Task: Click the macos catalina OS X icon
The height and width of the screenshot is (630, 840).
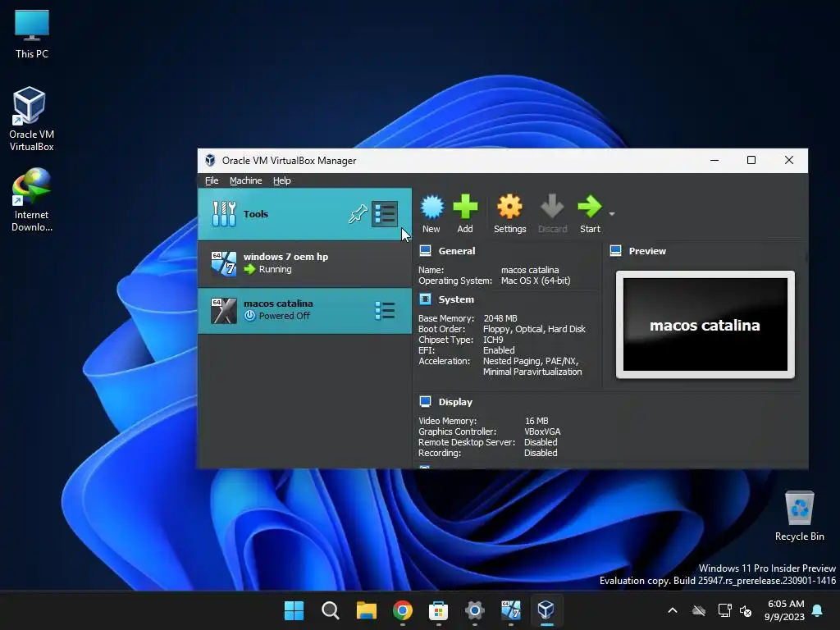Action: 223,310
